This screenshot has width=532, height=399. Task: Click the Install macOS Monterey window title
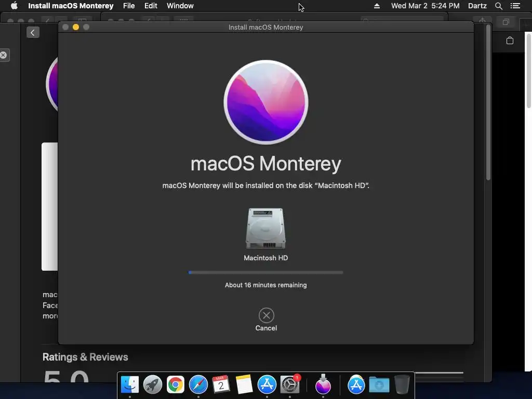(265, 27)
